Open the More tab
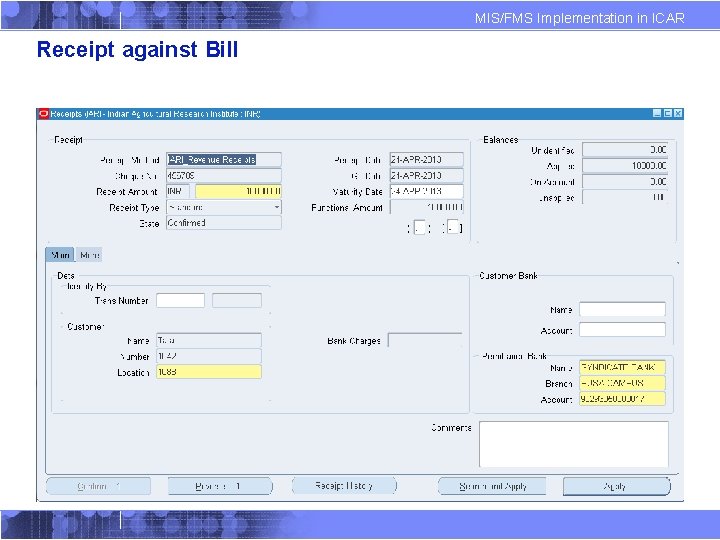 90,255
